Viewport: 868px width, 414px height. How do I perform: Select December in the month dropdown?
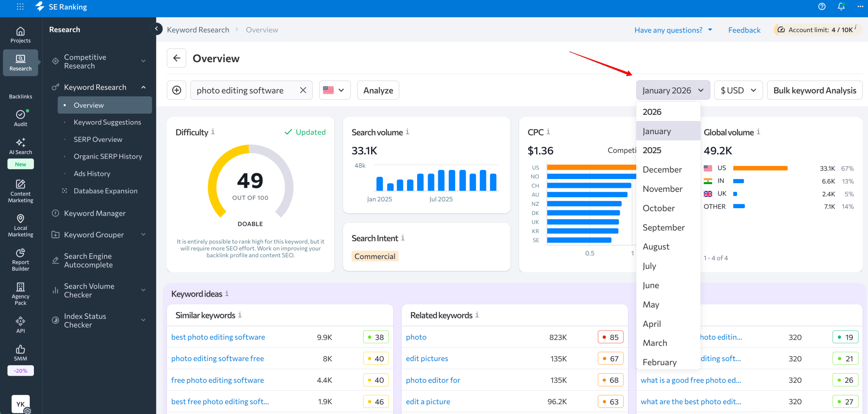pos(662,169)
